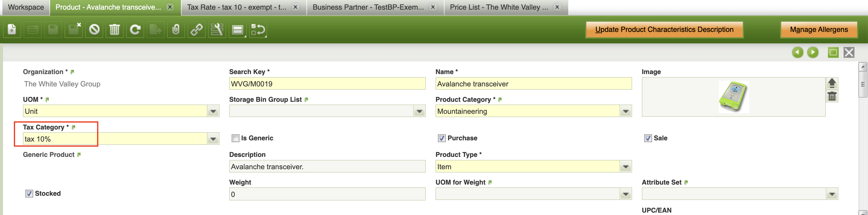Open the Product Category dropdown
The image size is (868, 215).
coord(626,111)
